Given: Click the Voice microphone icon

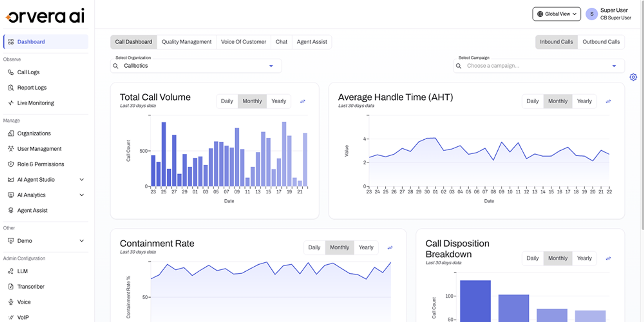Looking at the screenshot, I should click(11, 302).
